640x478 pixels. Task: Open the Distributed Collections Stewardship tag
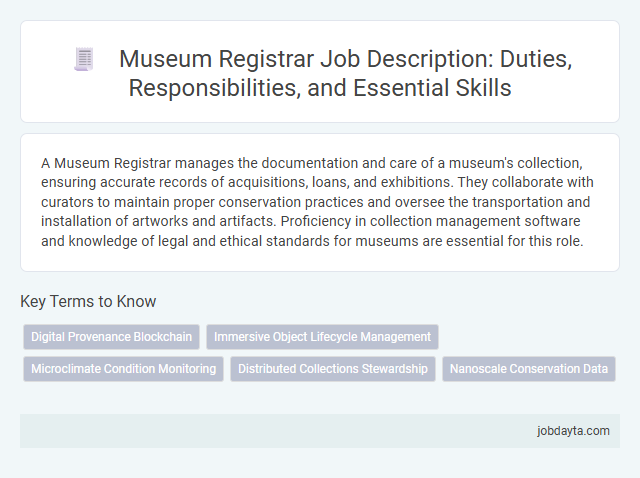coord(333,369)
